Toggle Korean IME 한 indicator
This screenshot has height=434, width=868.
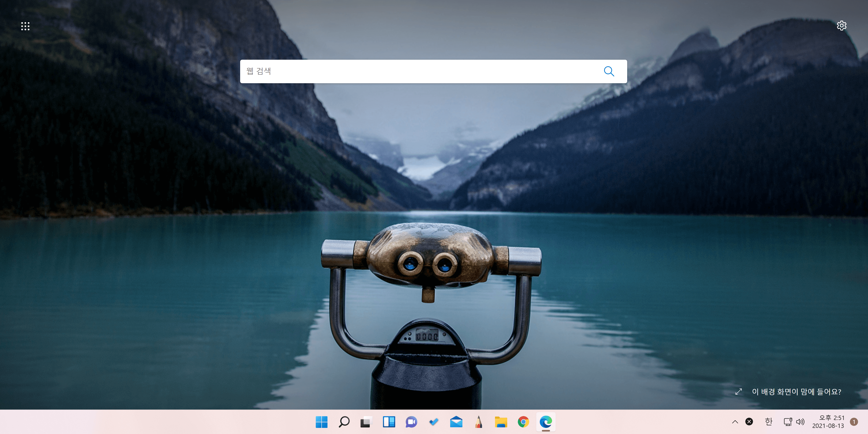pos(768,422)
